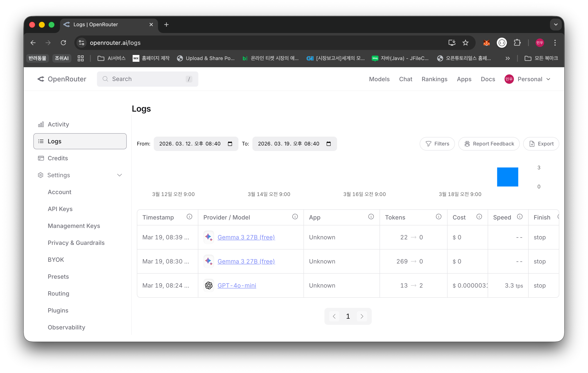The height and width of the screenshot is (373, 588).
Task: Click the address bar URL openrouter.ai/logs
Action: (115, 43)
